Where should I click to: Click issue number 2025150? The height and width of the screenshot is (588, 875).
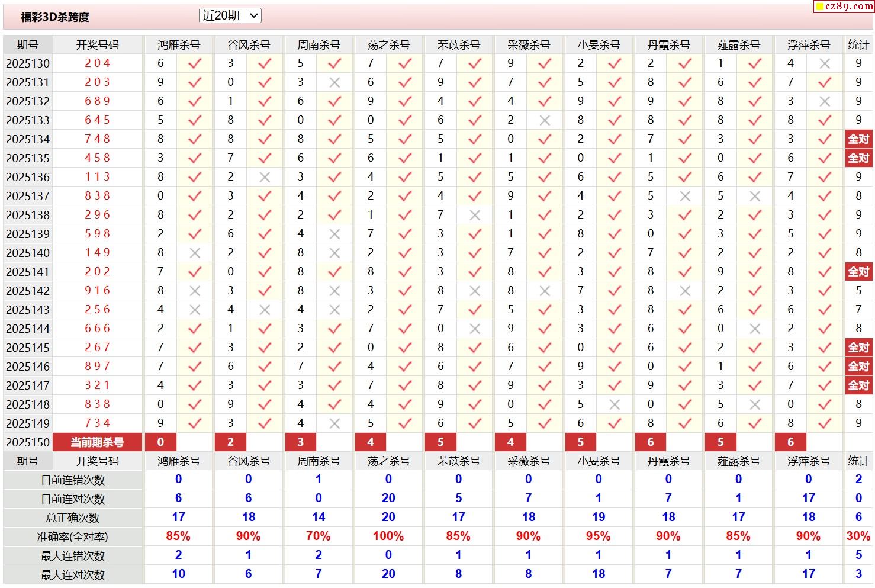pos(28,442)
